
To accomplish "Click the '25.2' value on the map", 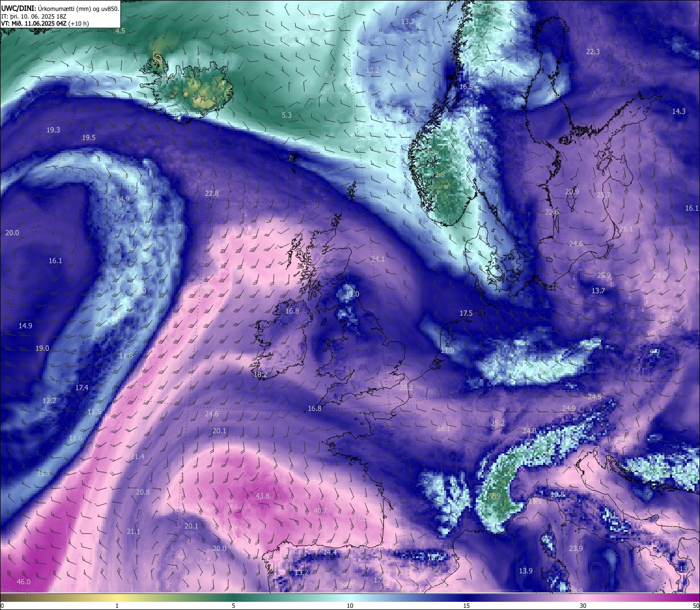I will [x=498, y=423].
